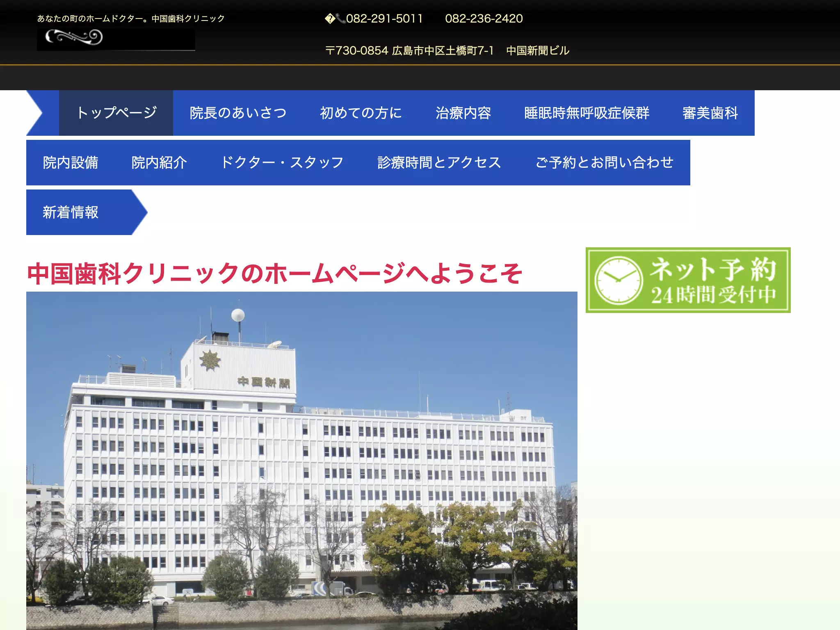
Task: Select the 院内紹介 menu item
Action: [159, 162]
